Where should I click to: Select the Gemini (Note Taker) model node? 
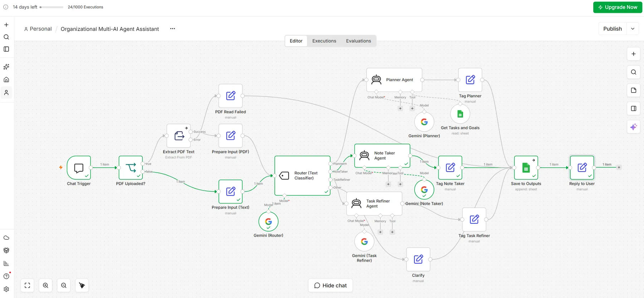click(424, 190)
